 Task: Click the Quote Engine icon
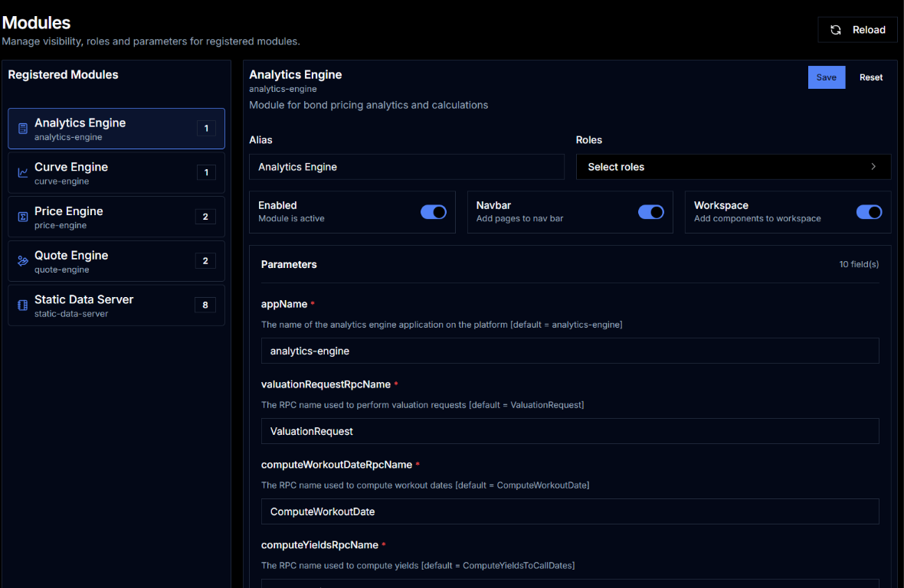pyautogui.click(x=22, y=261)
